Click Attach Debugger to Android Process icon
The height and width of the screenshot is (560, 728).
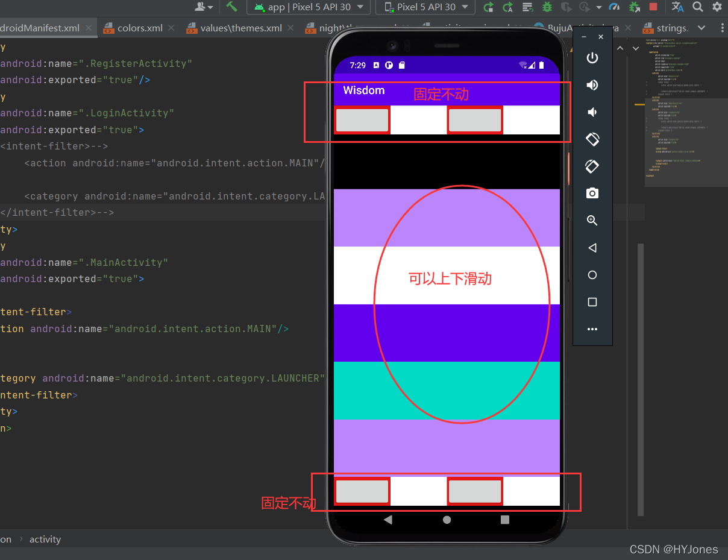click(x=634, y=7)
